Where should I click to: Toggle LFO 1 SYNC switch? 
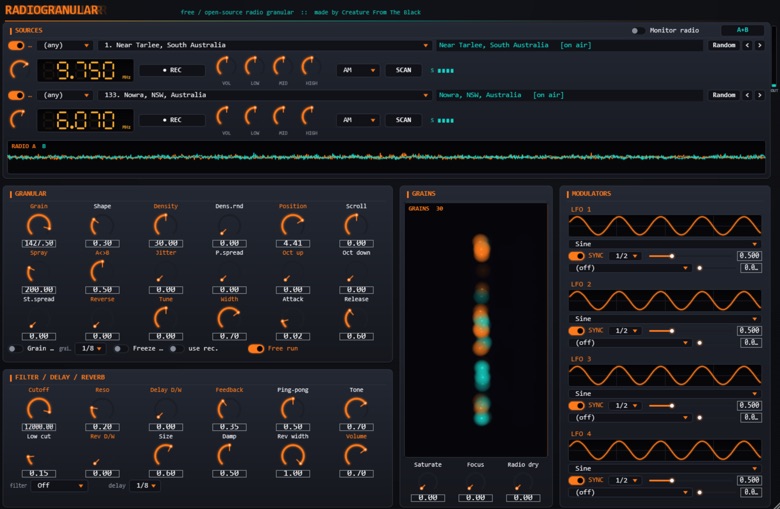coord(577,256)
